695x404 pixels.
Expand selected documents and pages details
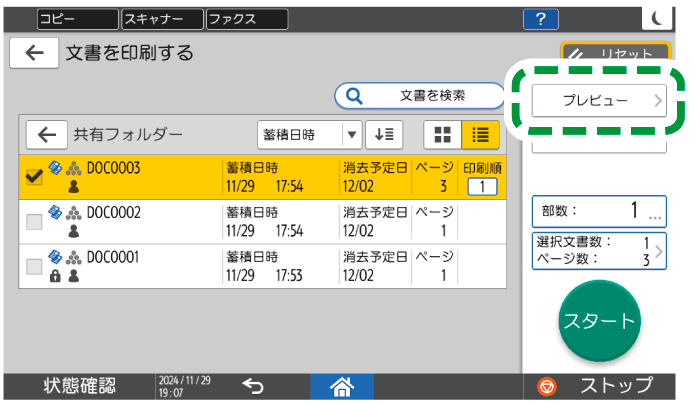[x=599, y=251]
